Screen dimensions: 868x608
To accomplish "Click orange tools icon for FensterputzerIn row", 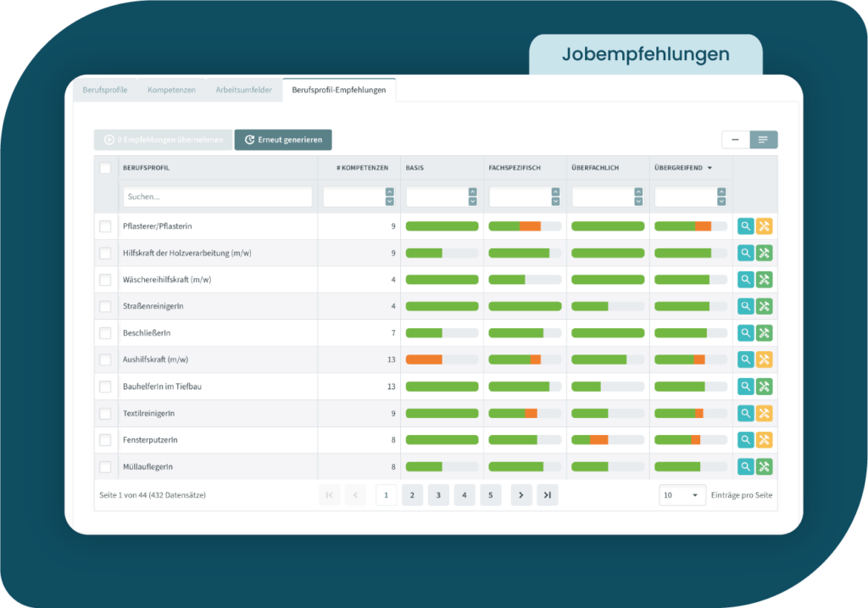I will pos(764,440).
